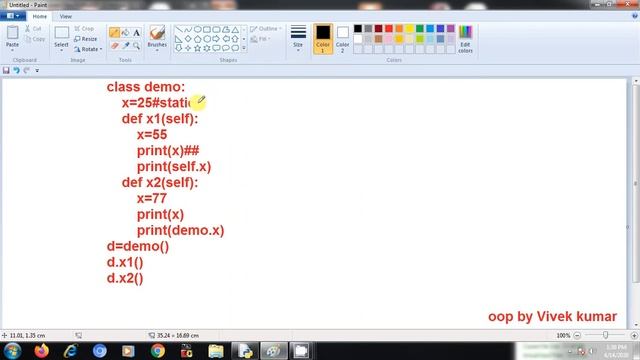Choose the Oval callout shape

(226, 48)
